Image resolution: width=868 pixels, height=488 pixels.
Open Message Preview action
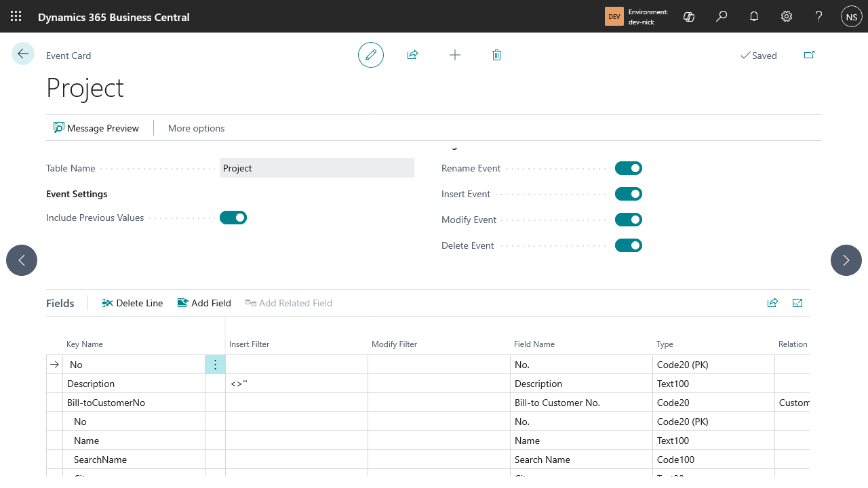96,128
